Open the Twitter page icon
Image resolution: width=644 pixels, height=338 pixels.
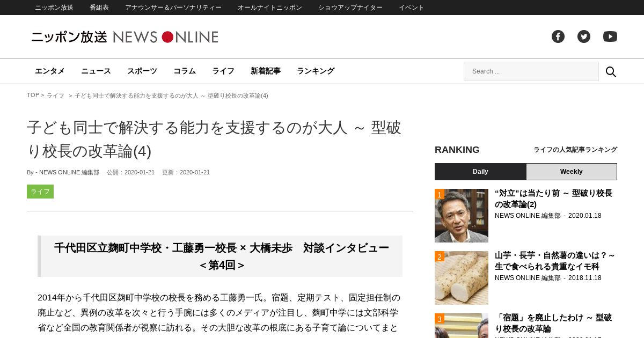click(584, 36)
